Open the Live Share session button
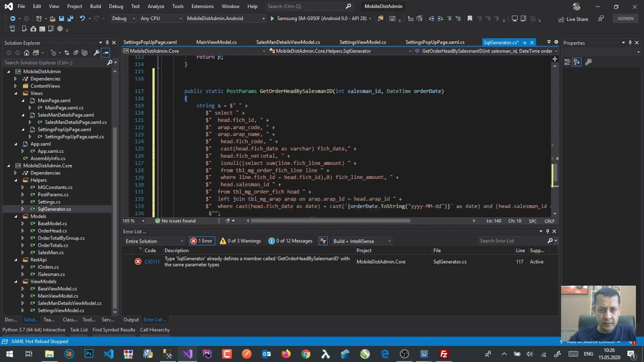644x362 pixels. 573,19
